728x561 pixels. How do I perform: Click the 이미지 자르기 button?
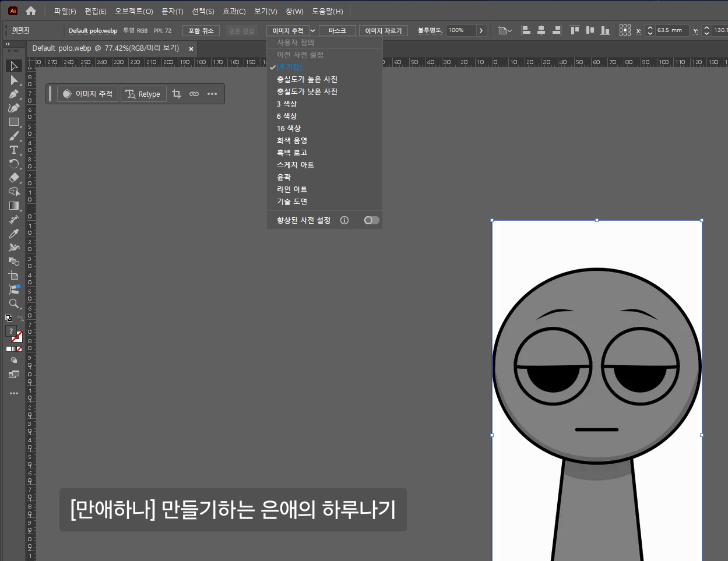coord(383,31)
